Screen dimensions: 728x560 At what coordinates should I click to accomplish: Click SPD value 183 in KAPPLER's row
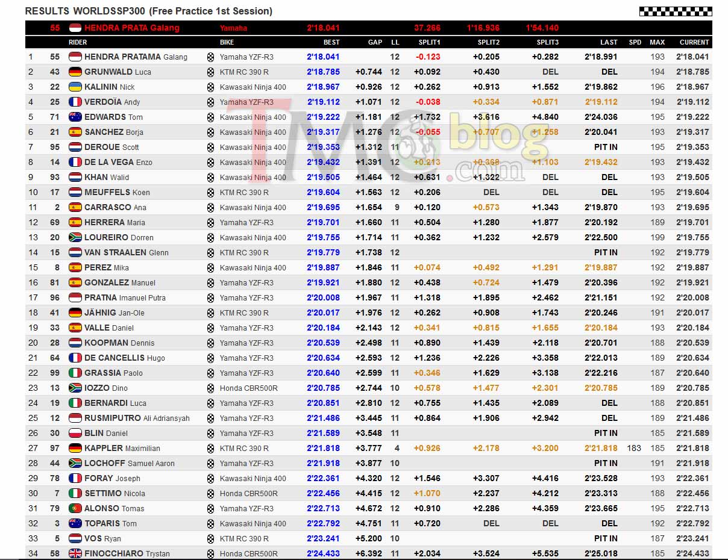click(635, 448)
